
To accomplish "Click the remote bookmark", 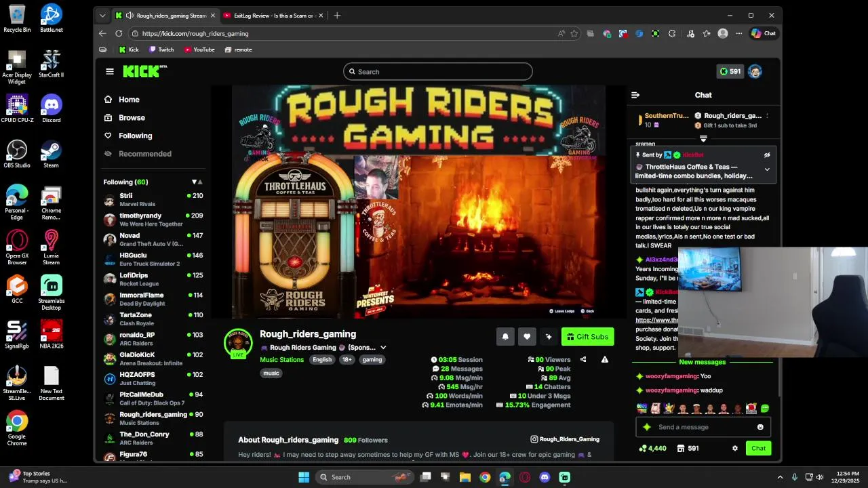I will click(x=238, y=49).
